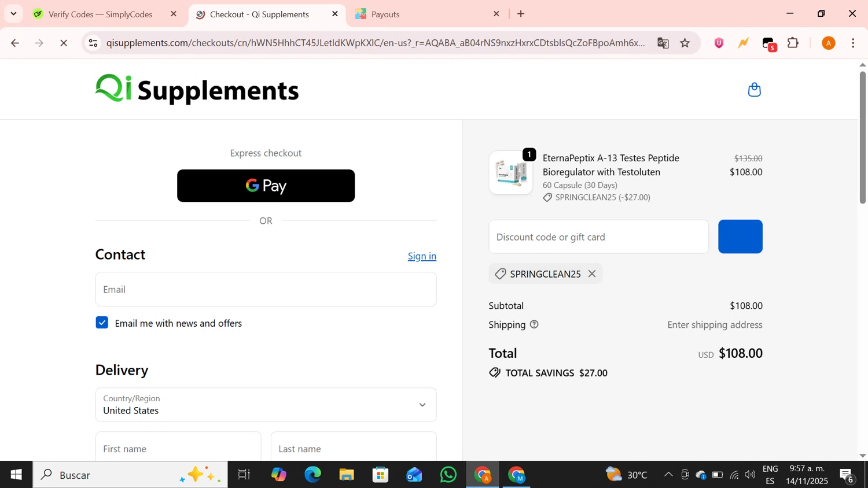Uncheck Email me with news and offers

(x=102, y=323)
